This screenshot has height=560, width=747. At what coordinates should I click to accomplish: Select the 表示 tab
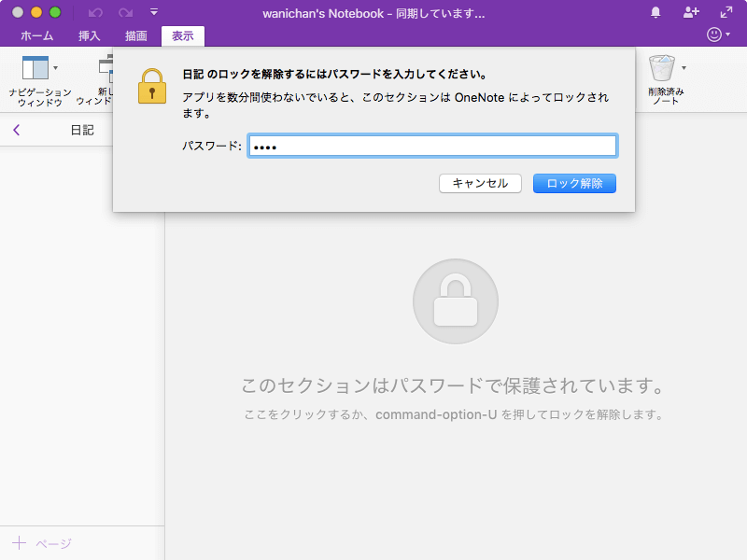click(183, 36)
